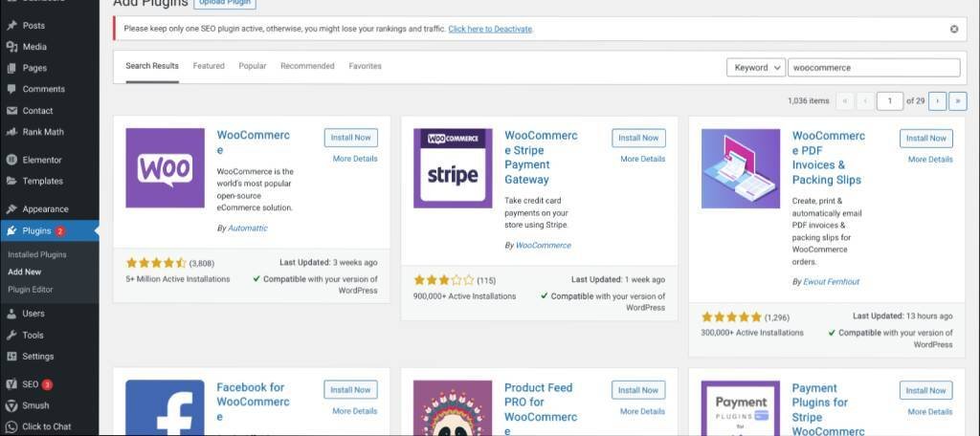Install Payment Plugins for Stripe WooCommerce
The image size is (980, 436).
tap(926, 390)
